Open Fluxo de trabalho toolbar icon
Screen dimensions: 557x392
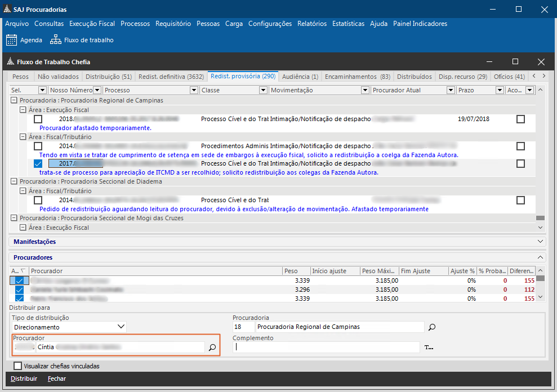coord(55,40)
